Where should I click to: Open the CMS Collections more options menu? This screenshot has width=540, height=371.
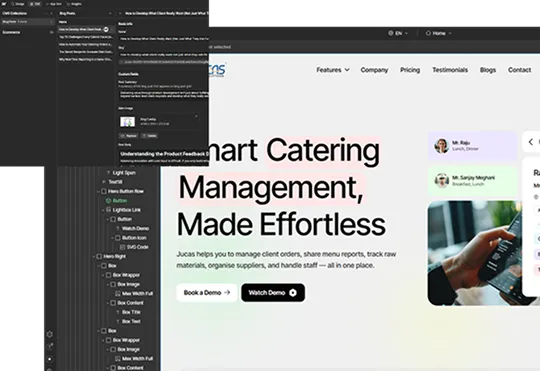pos(46,13)
